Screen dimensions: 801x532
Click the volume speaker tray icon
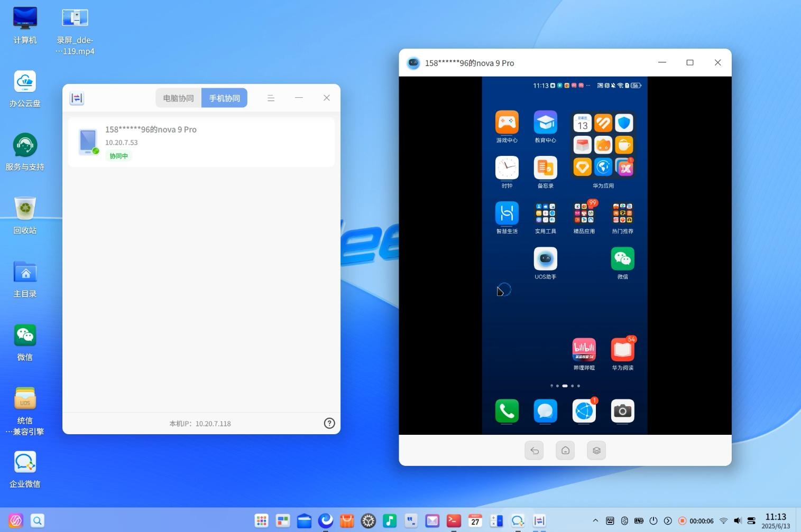point(738,520)
